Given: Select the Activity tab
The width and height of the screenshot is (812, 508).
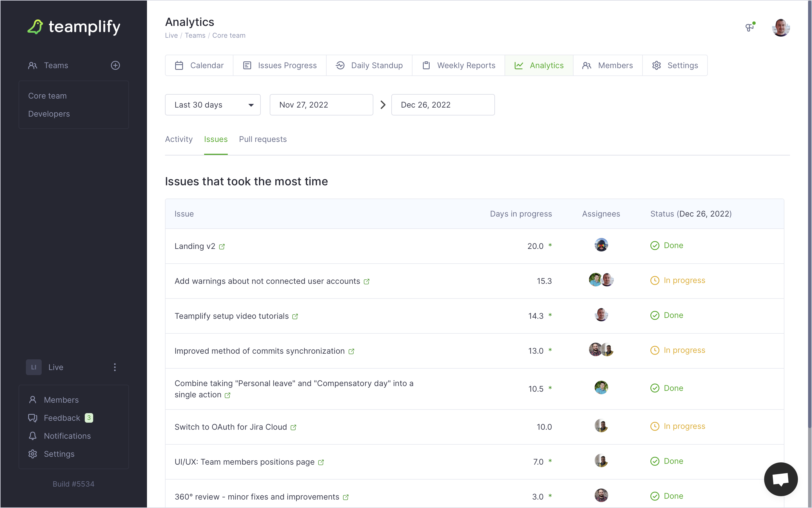Looking at the screenshot, I should click(179, 139).
